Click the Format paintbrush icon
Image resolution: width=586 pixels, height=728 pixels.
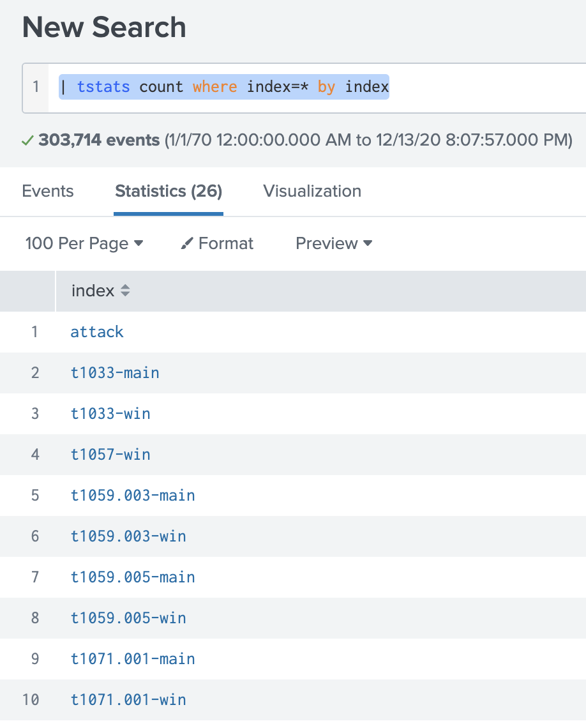tap(186, 243)
